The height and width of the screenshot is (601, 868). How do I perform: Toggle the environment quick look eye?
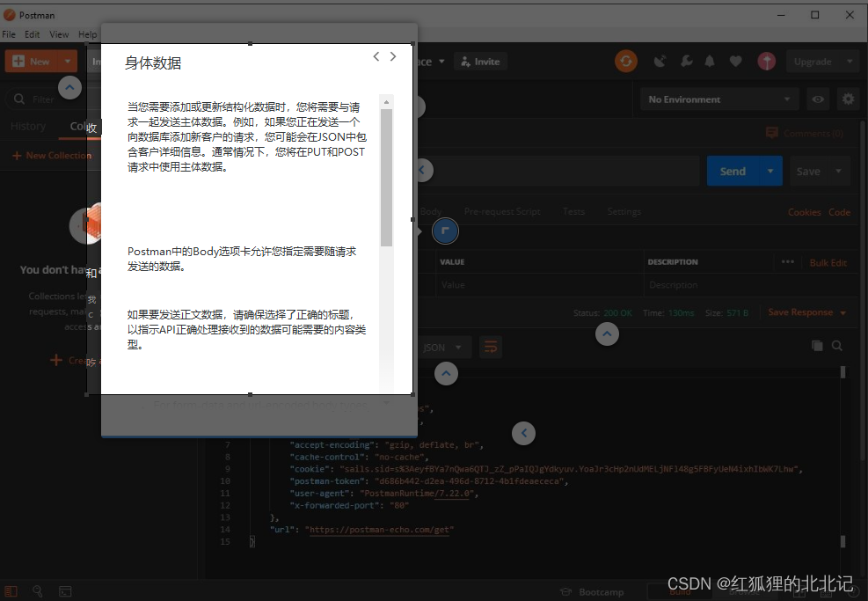click(x=817, y=99)
